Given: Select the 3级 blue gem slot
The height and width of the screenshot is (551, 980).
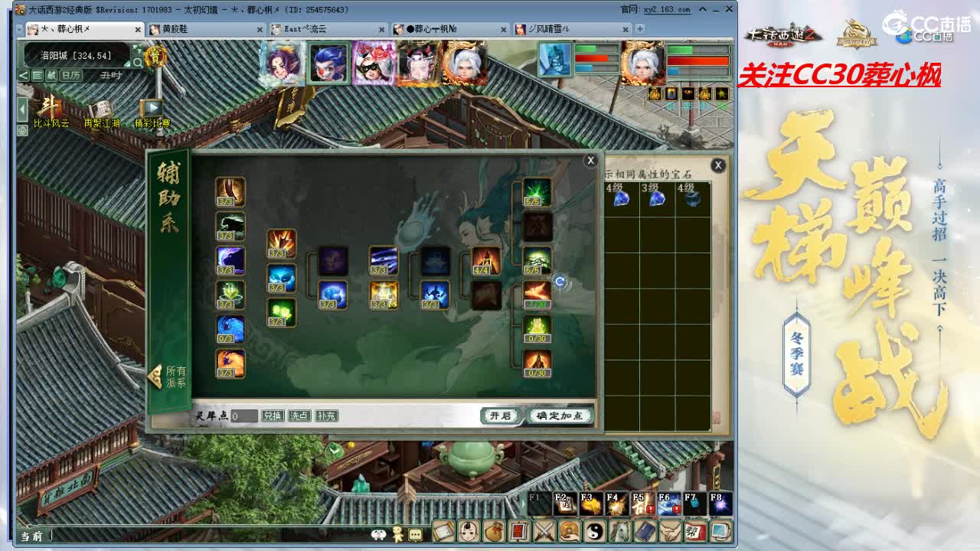Looking at the screenshot, I should click(x=656, y=200).
